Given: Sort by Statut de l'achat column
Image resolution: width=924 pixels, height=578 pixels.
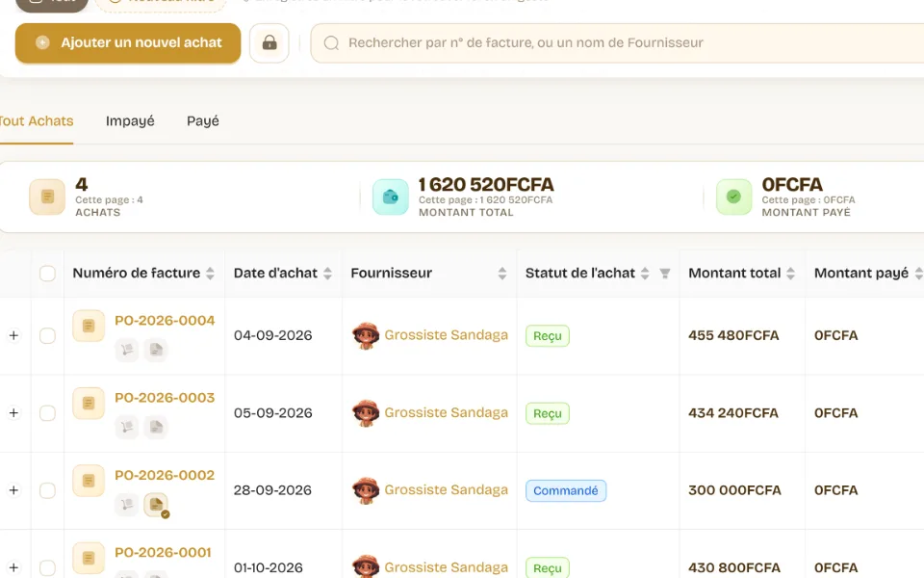Looking at the screenshot, I should [645, 274].
